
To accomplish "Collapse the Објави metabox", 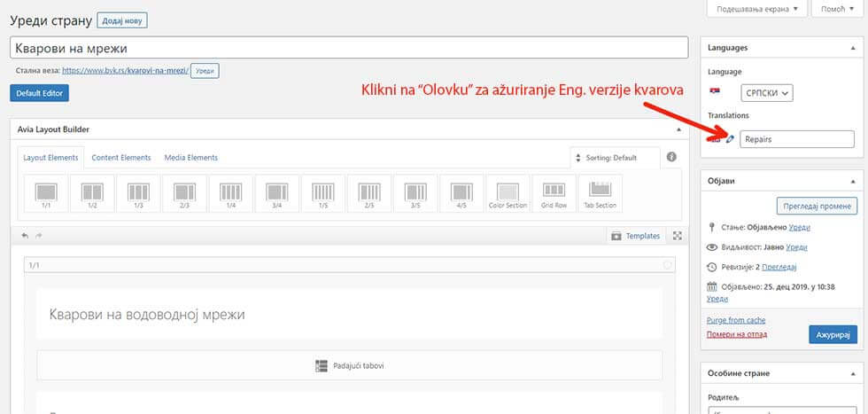I will pos(855,181).
